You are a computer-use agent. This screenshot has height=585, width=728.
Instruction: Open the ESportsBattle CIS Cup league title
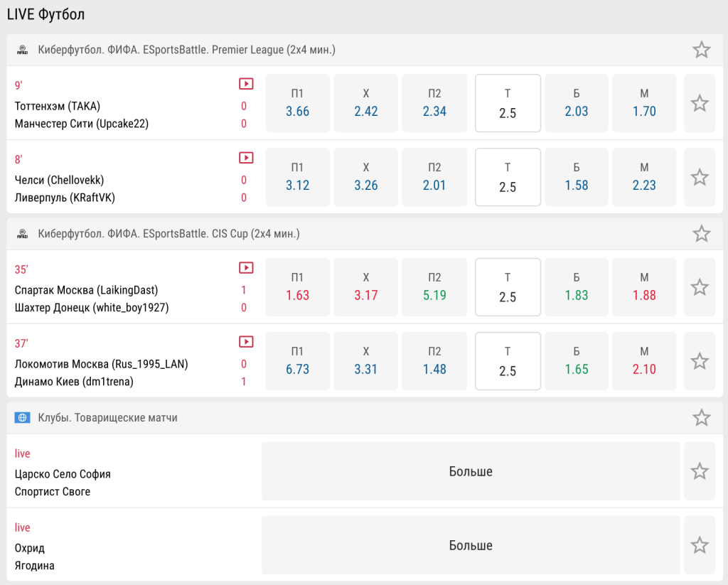tap(168, 234)
